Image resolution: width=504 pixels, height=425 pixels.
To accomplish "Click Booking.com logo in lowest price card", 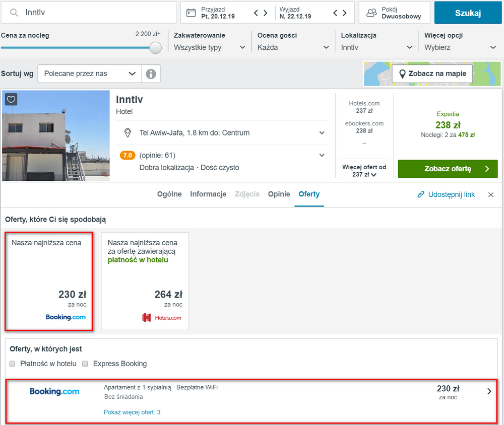I will click(66, 317).
